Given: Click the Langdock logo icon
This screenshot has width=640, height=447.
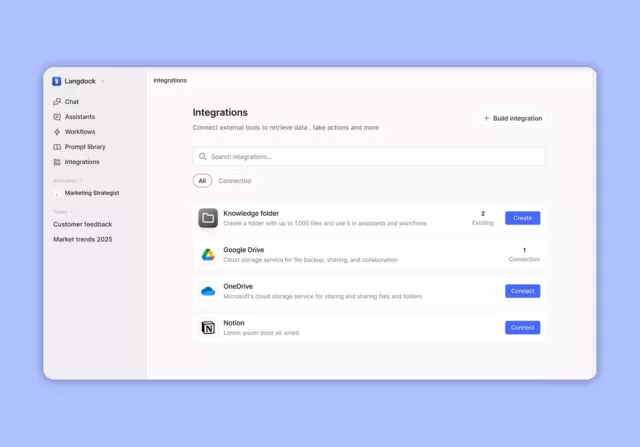Looking at the screenshot, I should point(57,81).
